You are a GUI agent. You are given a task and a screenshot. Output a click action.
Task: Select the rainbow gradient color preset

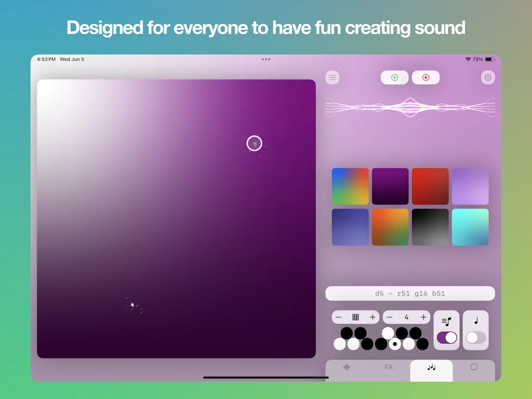click(350, 187)
